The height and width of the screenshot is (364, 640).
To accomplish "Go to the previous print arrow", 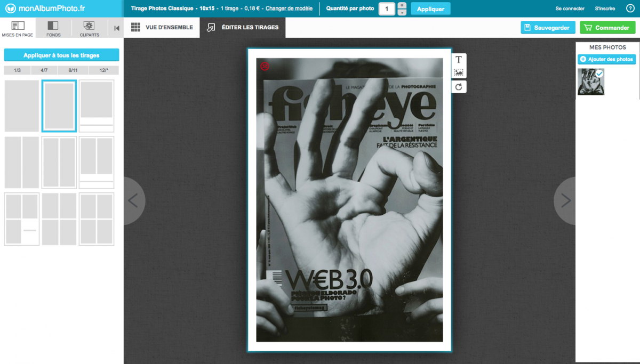I will click(x=133, y=201).
